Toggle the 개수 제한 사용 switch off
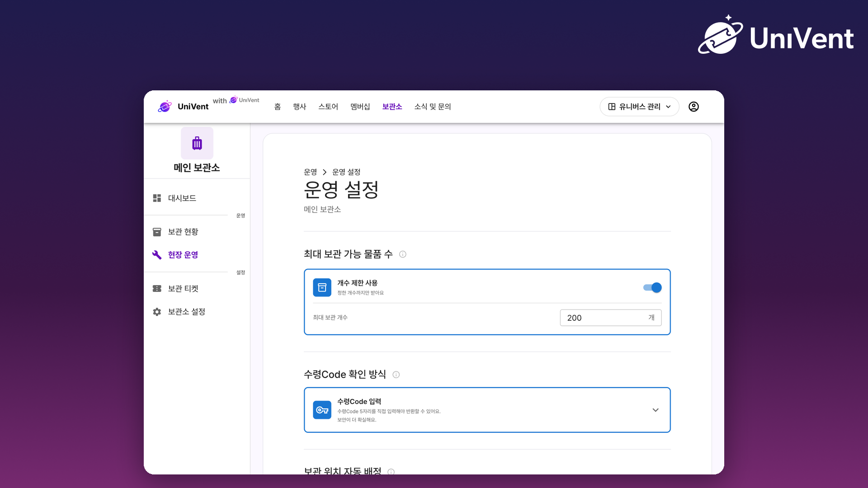 (652, 287)
